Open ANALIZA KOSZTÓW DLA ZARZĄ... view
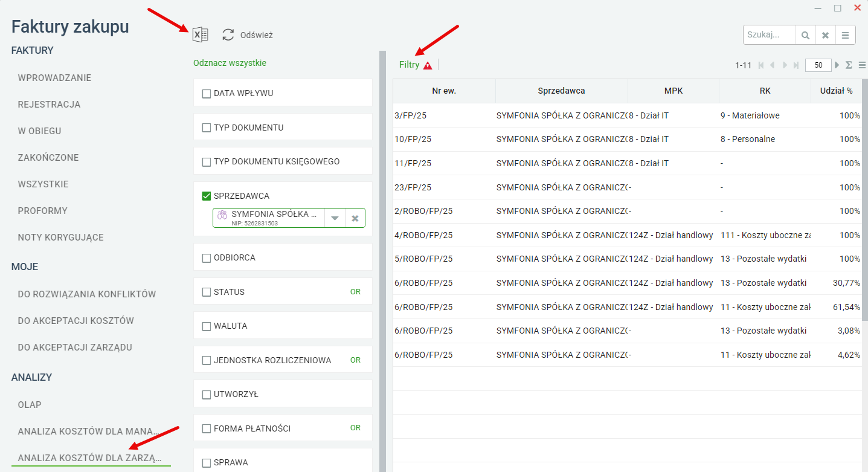Screen dimensions: 868x472 coord(91,458)
